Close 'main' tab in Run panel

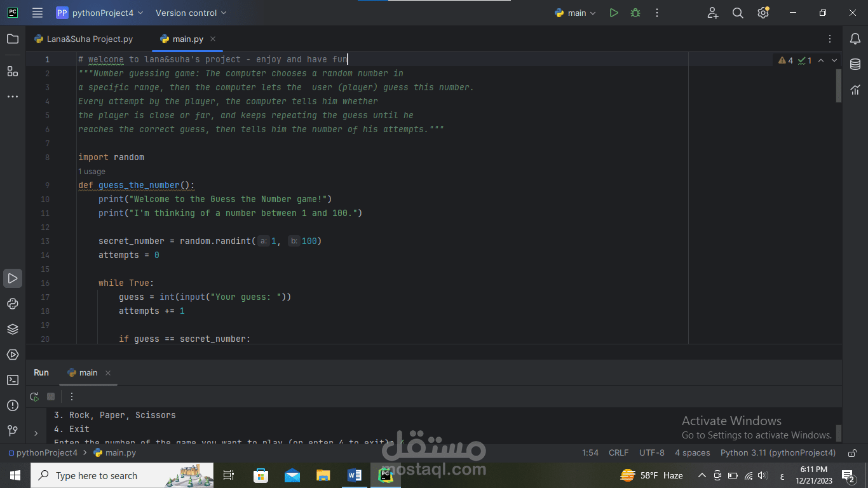[x=108, y=373]
